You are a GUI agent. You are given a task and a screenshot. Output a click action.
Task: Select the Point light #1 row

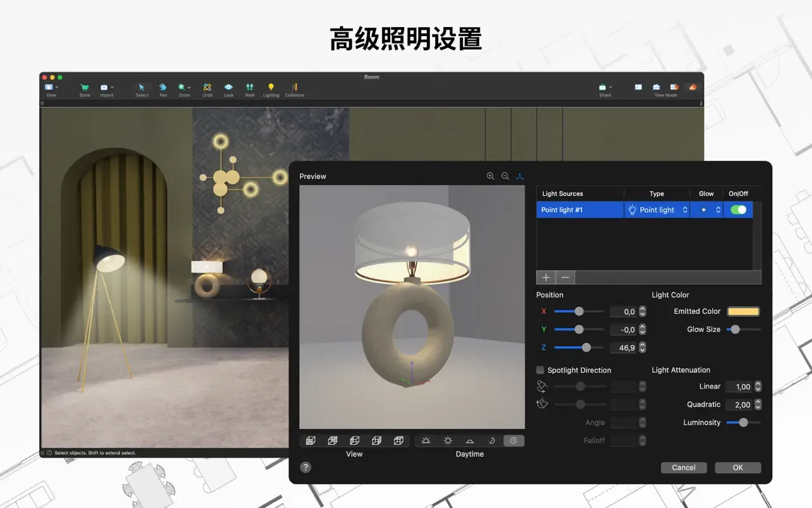[x=645, y=210]
